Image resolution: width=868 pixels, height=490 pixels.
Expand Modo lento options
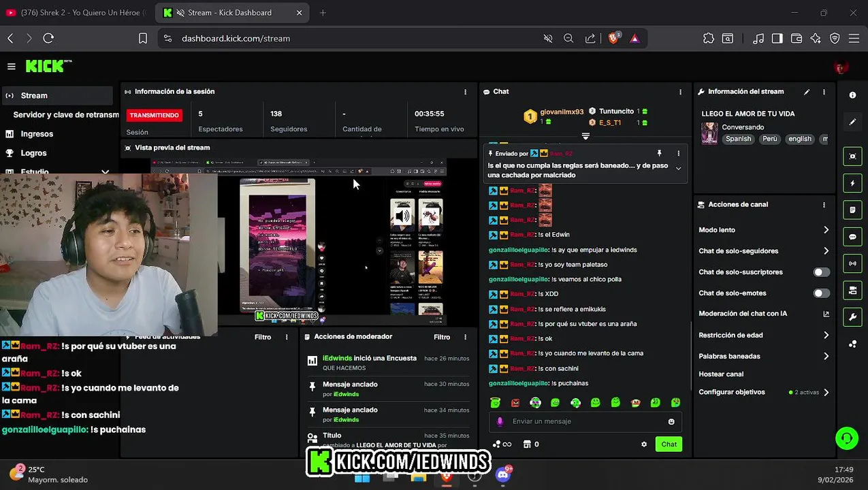(x=826, y=230)
